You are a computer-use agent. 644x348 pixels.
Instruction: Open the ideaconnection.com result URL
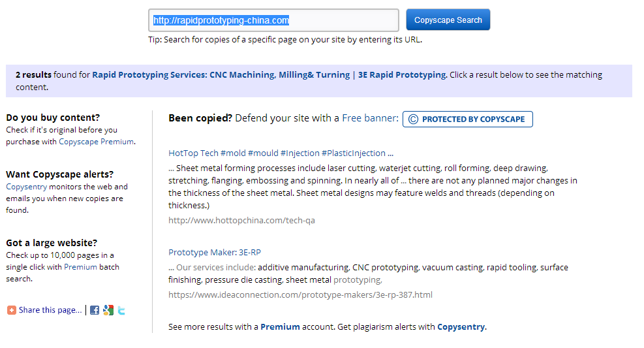point(300,294)
